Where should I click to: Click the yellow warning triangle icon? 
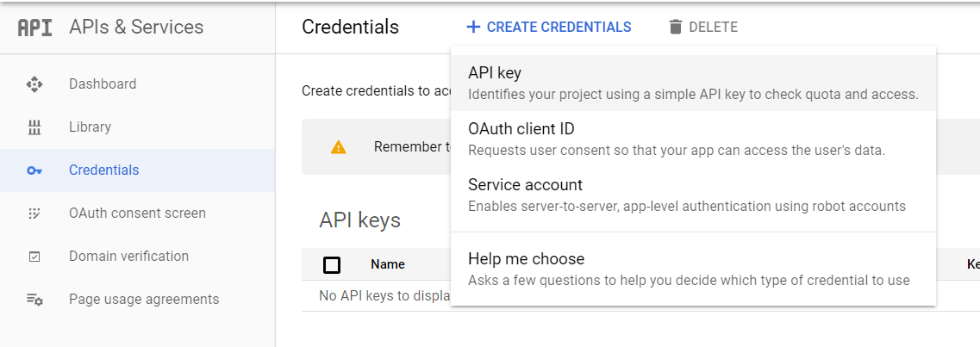click(x=338, y=147)
